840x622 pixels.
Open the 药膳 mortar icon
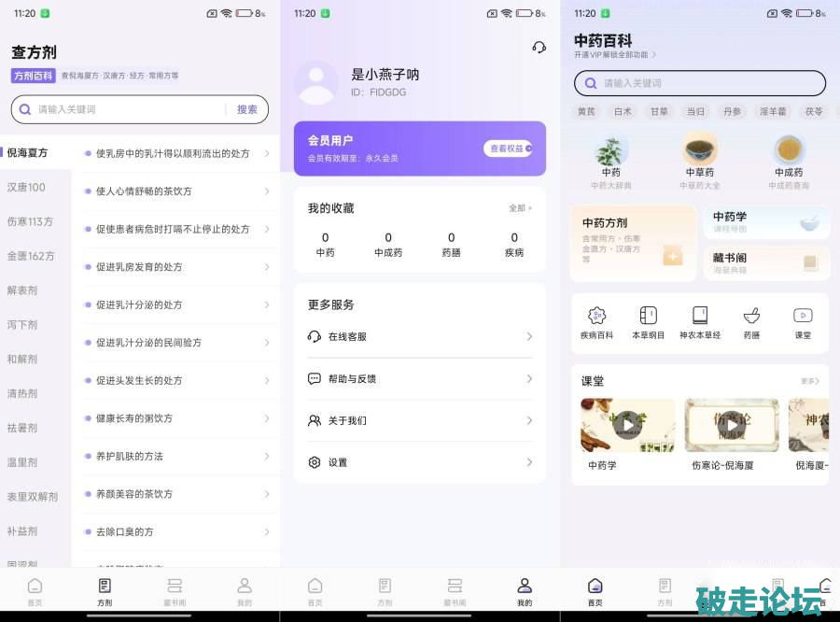(x=751, y=316)
